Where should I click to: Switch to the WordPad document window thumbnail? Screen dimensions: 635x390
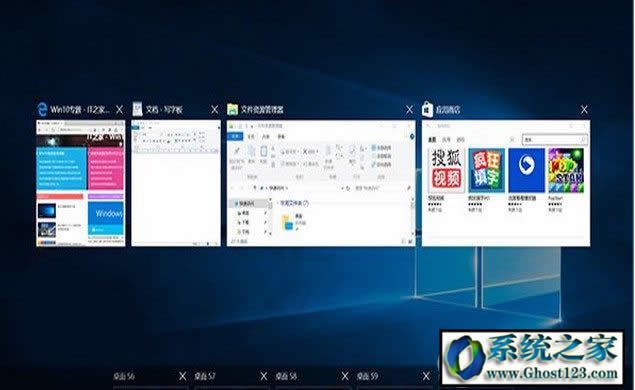(176, 183)
